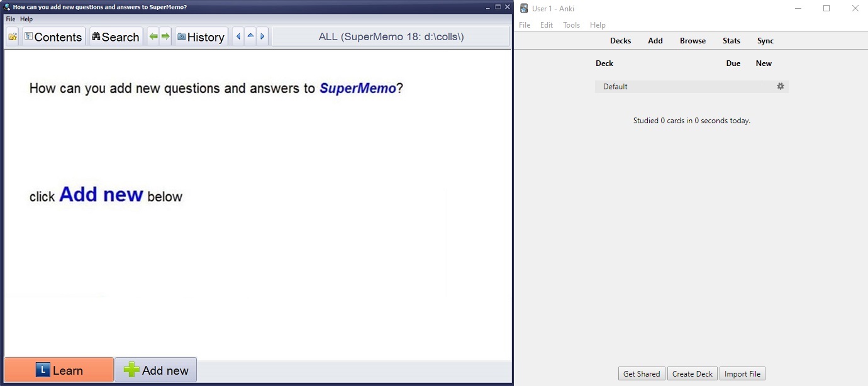The height and width of the screenshot is (386, 868).
Task: Open the Anki File menu
Action: click(525, 25)
